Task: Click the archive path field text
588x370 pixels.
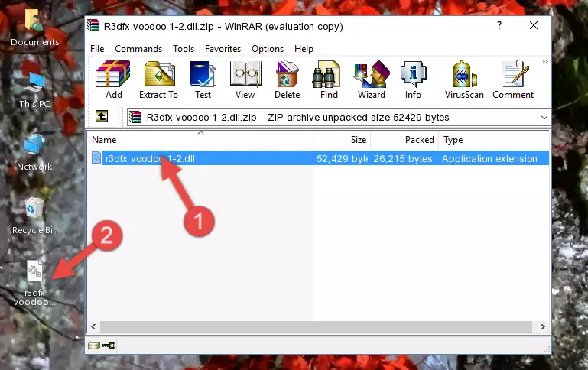Action: coord(297,118)
